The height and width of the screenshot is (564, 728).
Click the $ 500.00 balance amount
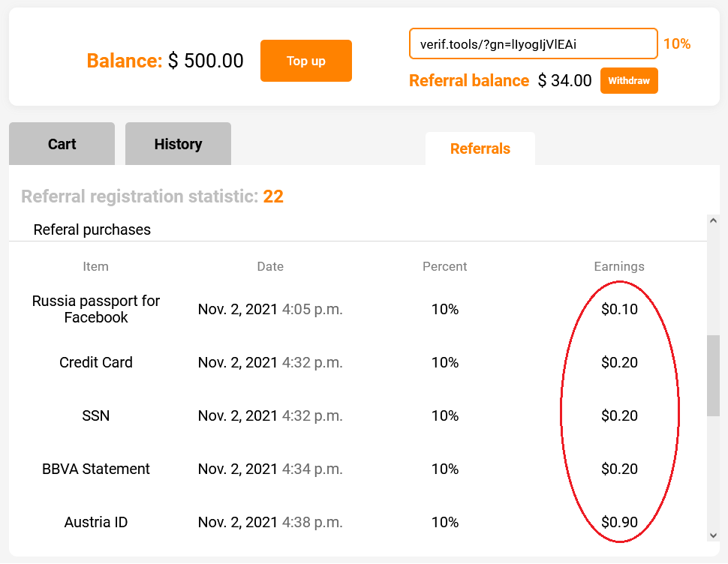click(206, 61)
